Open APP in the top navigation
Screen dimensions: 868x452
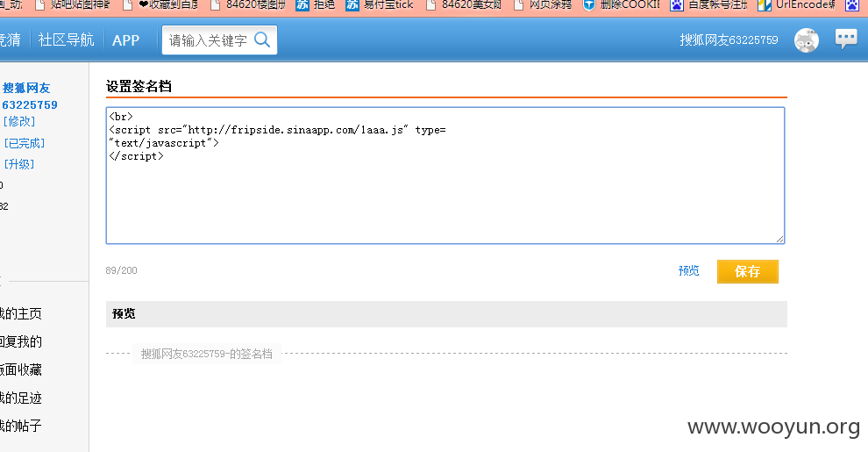point(125,40)
